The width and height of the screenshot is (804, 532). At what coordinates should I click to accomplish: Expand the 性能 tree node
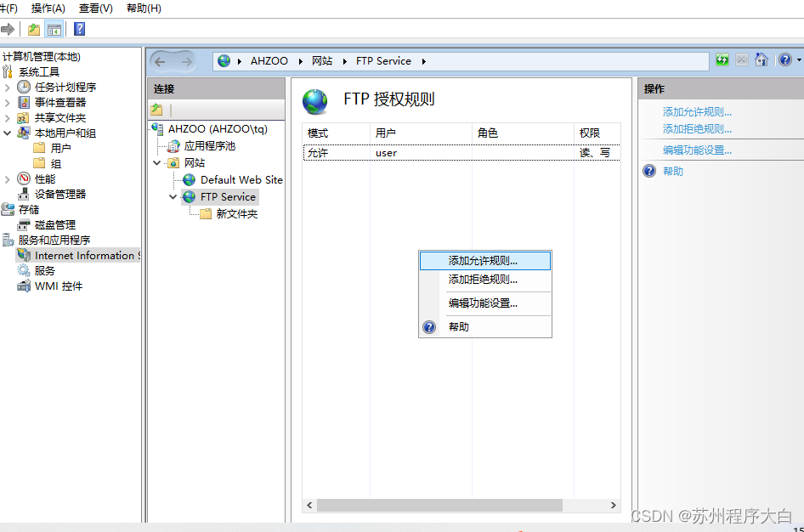(x=7, y=179)
